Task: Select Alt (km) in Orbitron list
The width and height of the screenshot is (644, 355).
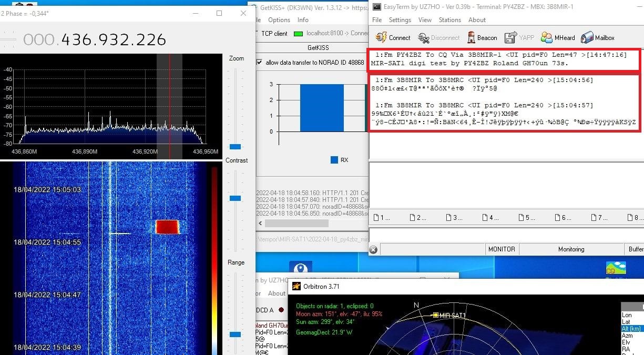Action: (x=631, y=329)
